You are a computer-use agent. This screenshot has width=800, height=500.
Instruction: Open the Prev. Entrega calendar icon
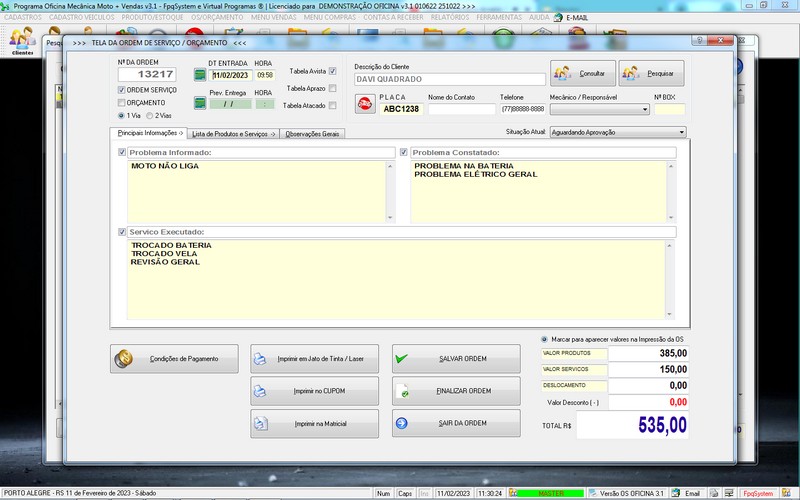[200, 103]
